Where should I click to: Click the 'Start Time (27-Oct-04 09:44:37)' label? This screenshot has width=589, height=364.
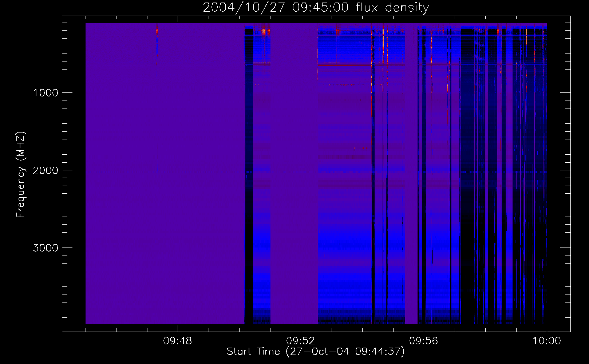(x=316, y=352)
